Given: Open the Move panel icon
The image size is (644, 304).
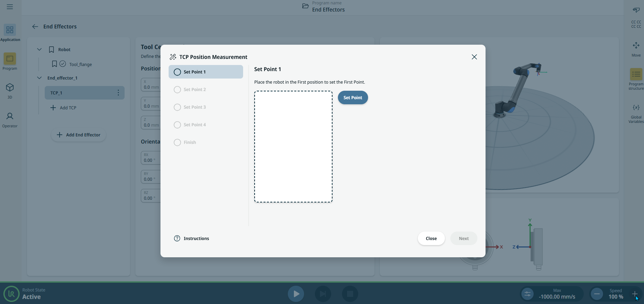Looking at the screenshot, I should pyautogui.click(x=636, y=46).
